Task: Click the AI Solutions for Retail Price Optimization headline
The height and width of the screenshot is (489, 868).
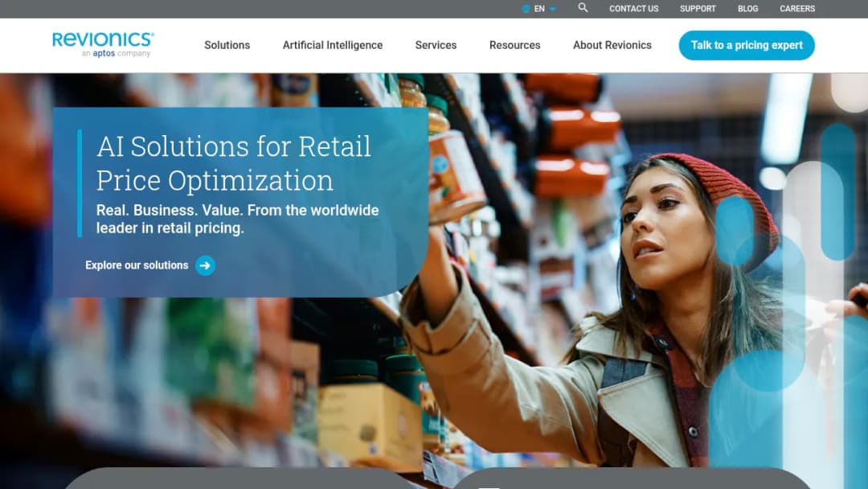Action: pos(234,163)
